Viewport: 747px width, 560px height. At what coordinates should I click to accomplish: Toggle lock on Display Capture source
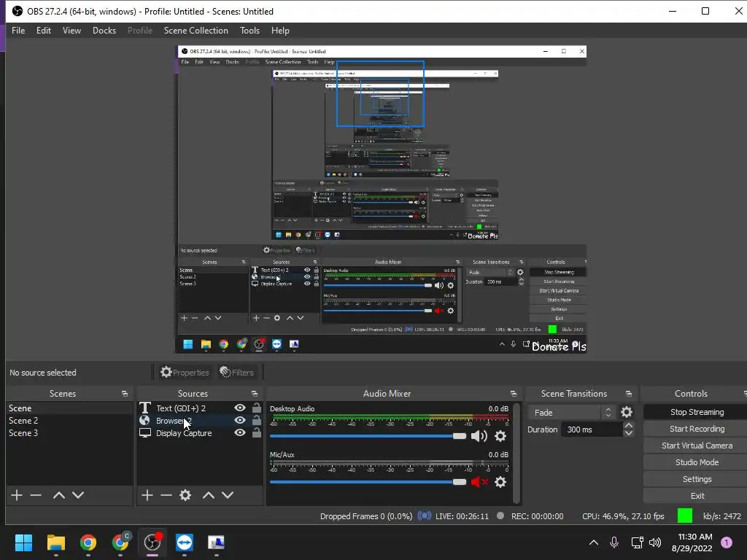point(257,432)
